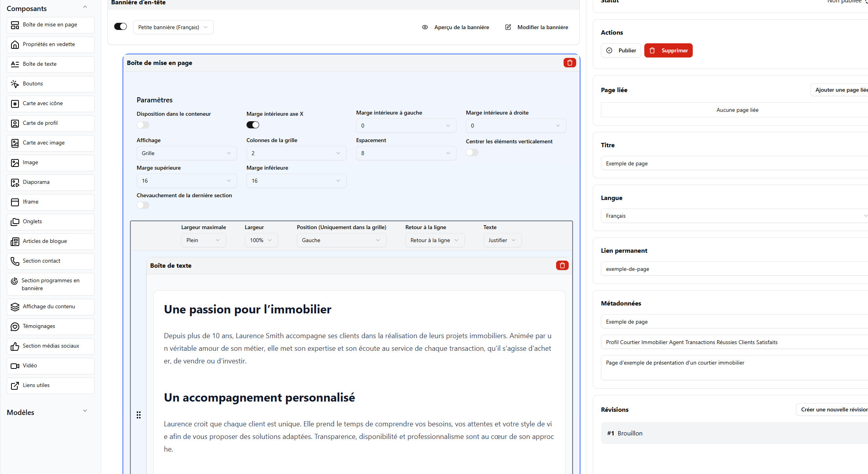Open the Colonnes de la grille dropdown
Image resolution: width=868 pixels, height=474 pixels.
coord(297,153)
